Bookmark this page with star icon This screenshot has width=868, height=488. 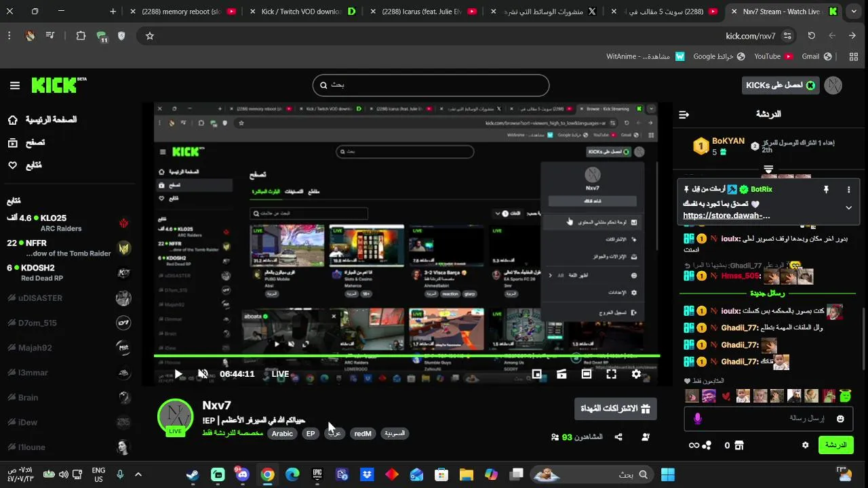click(x=150, y=36)
